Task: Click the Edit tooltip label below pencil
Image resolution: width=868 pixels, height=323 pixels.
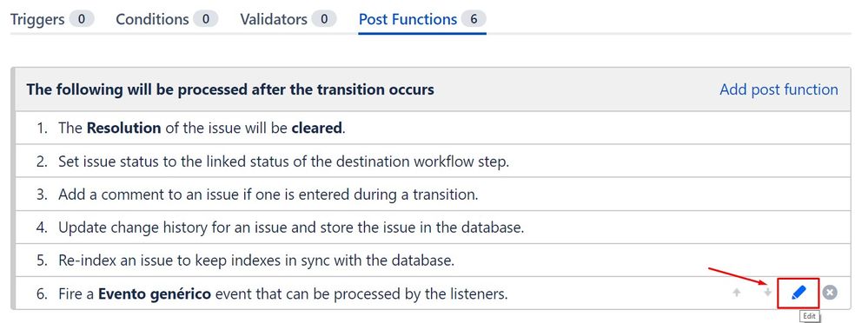Action: pyautogui.click(x=809, y=316)
